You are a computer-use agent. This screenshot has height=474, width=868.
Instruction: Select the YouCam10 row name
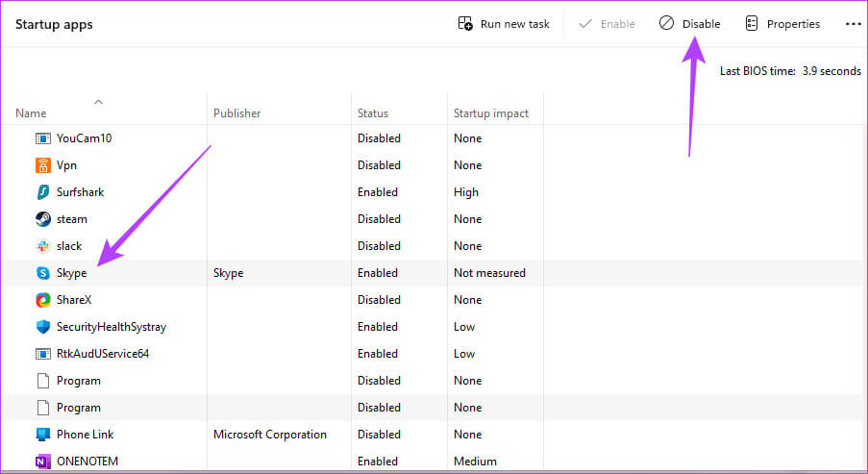pyautogui.click(x=85, y=138)
